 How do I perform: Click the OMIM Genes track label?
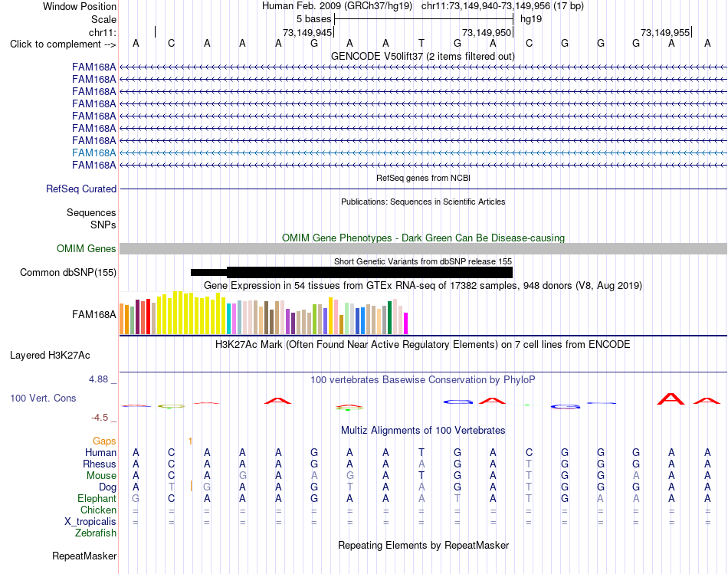click(87, 248)
